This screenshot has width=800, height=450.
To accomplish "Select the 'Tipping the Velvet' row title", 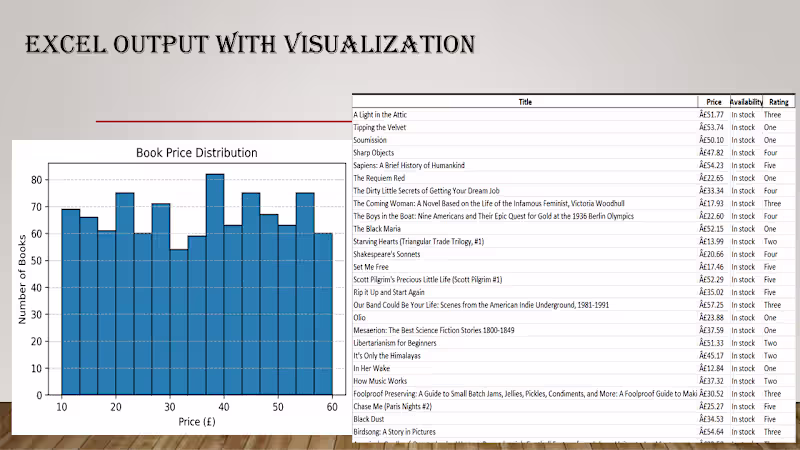I will [x=525, y=128].
